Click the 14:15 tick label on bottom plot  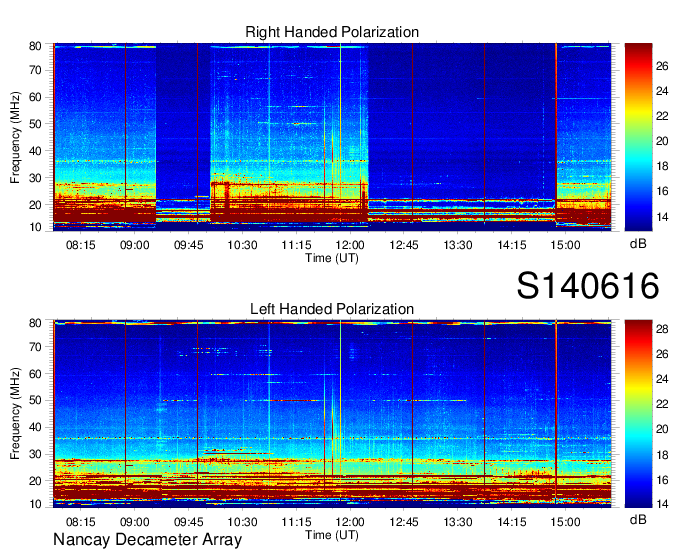pyautogui.click(x=512, y=522)
